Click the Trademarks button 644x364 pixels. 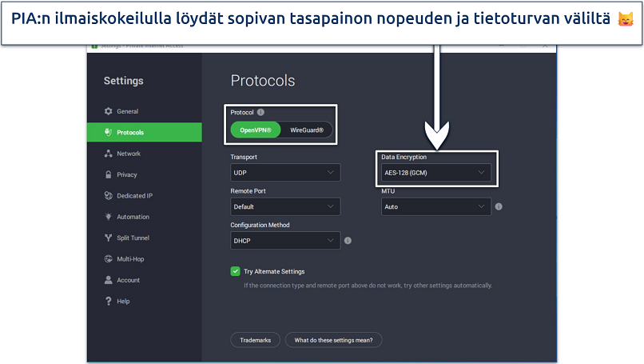click(256, 340)
